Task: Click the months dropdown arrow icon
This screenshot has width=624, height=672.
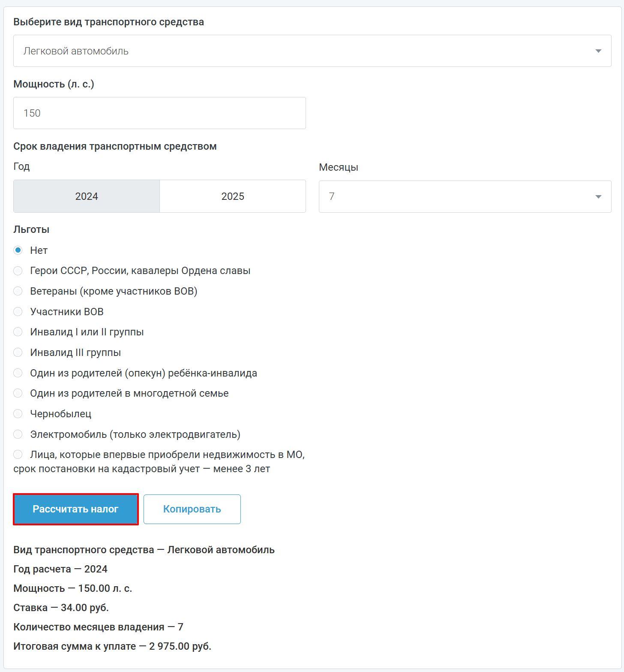Action: coord(598,197)
